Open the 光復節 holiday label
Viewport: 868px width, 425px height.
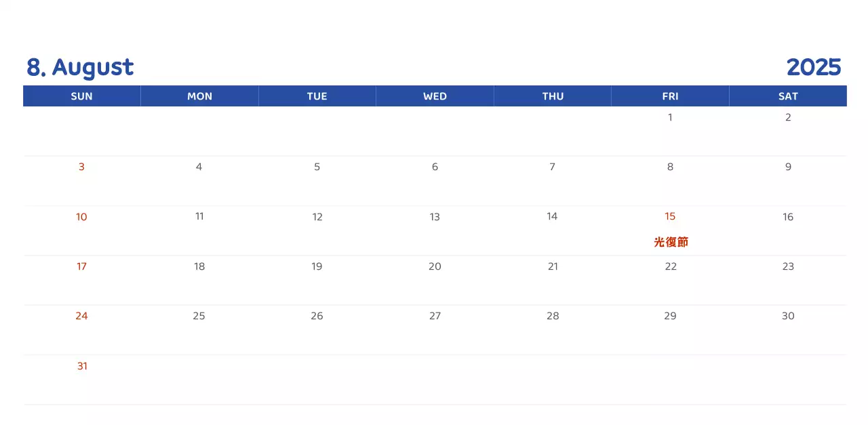671,242
